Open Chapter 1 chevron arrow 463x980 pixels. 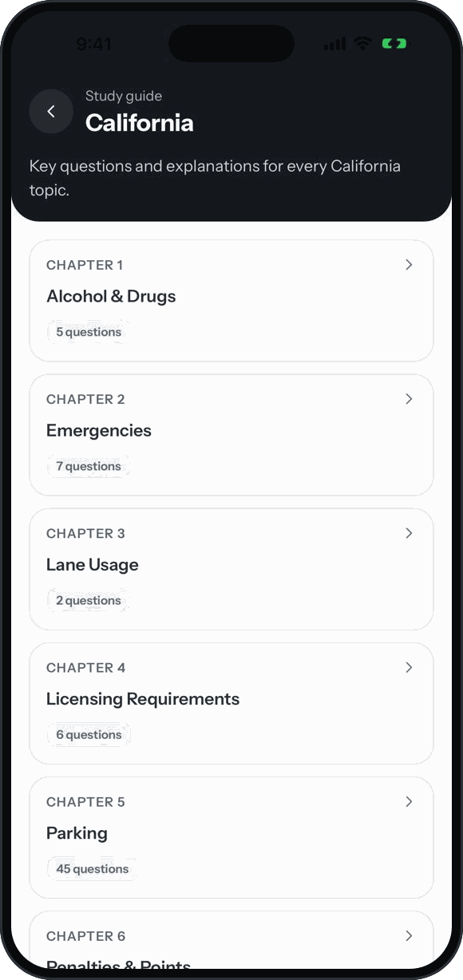click(x=409, y=264)
